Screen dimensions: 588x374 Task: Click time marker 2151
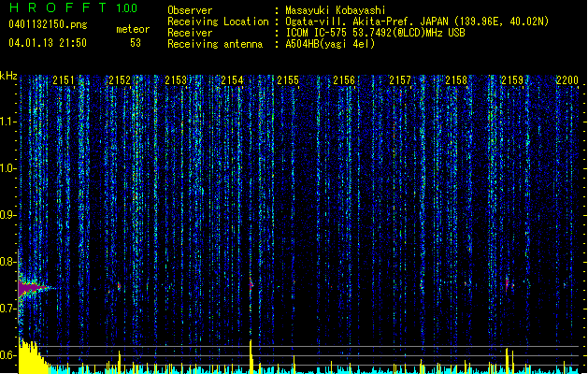[x=64, y=80]
